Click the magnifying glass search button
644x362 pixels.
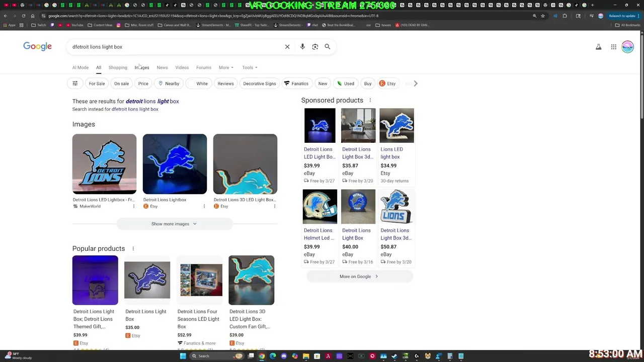tap(328, 47)
